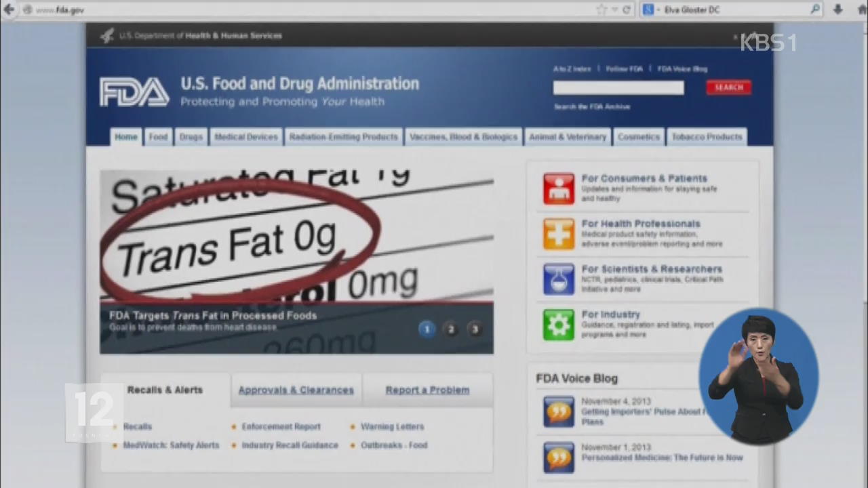Open the A to Z Index link
This screenshot has height=488, width=868.
572,69
